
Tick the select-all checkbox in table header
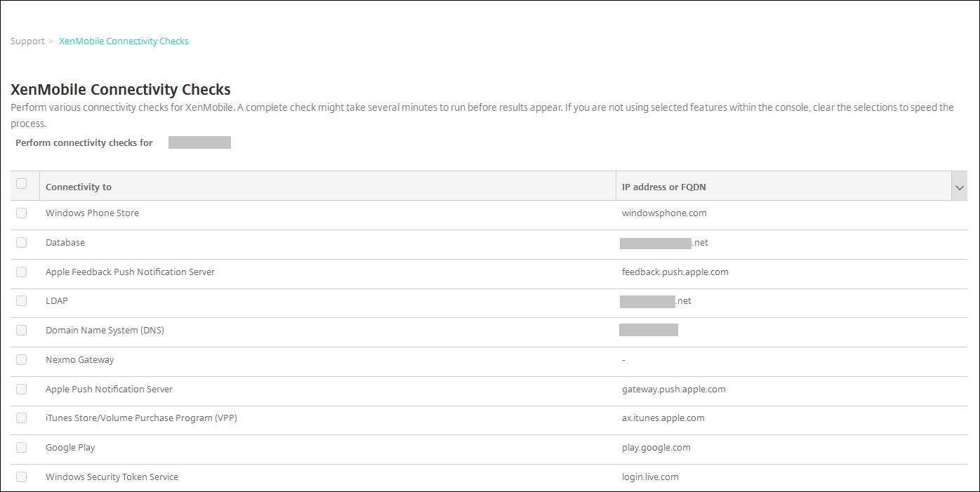click(x=22, y=184)
